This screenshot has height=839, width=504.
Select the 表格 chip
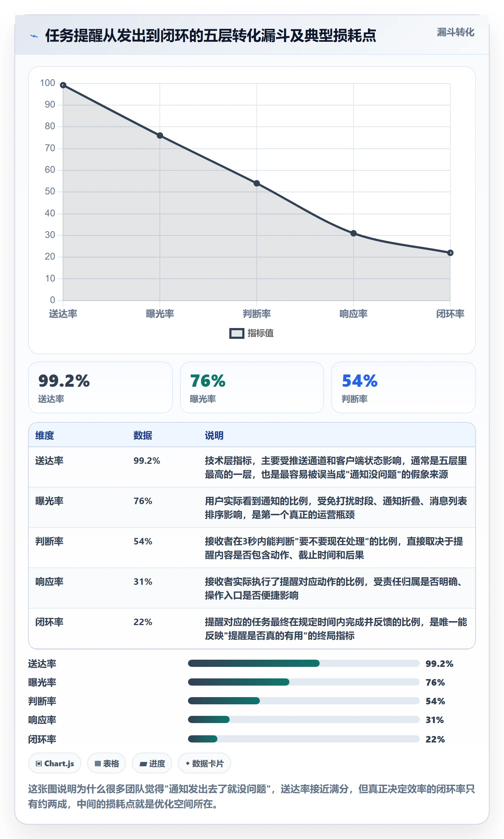coord(107,763)
